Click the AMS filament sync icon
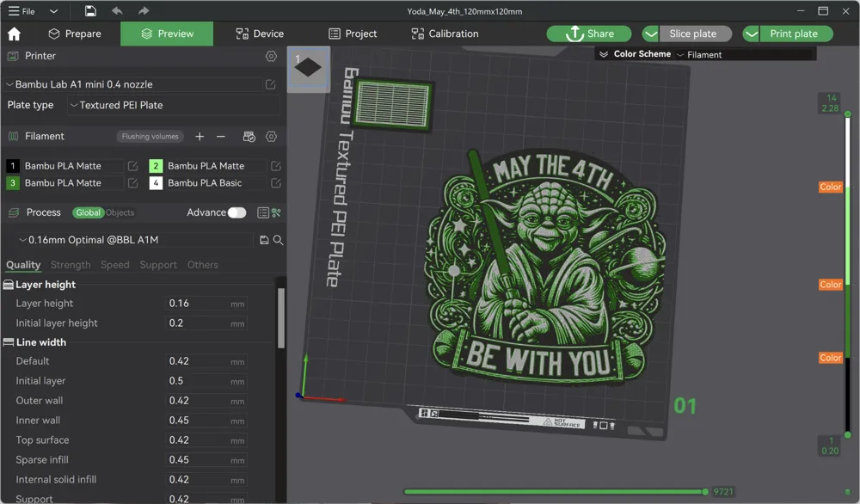The height and width of the screenshot is (504, 860). click(x=249, y=137)
